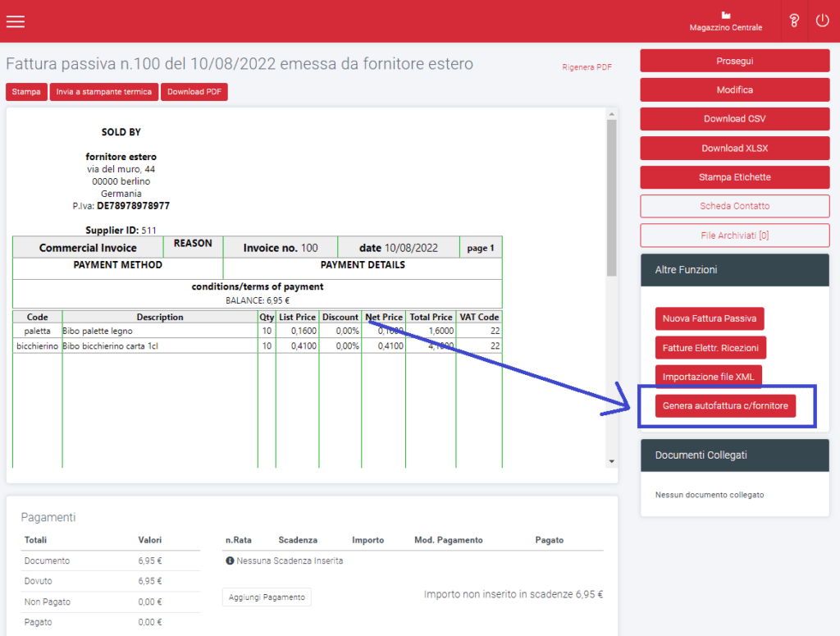Click the Prosegui button
The image size is (840, 636).
[x=734, y=61]
